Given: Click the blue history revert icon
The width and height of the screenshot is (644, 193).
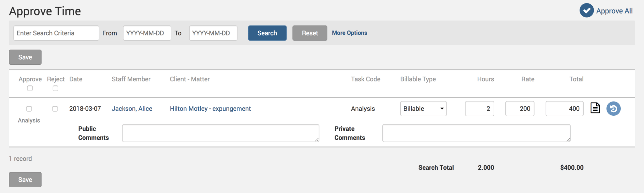Looking at the screenshot, I should (613, 109).
